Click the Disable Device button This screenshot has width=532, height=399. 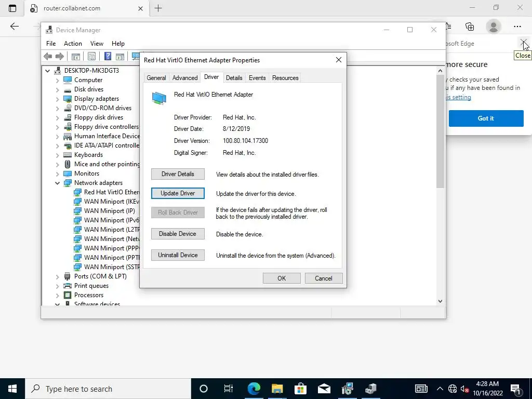click(178, 234)
